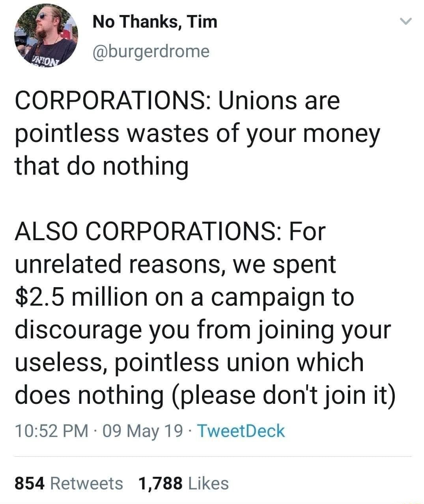Screen dimensions: 424x504
Task: Open the TweetDeck source link
Action: (x=241, y=431)
